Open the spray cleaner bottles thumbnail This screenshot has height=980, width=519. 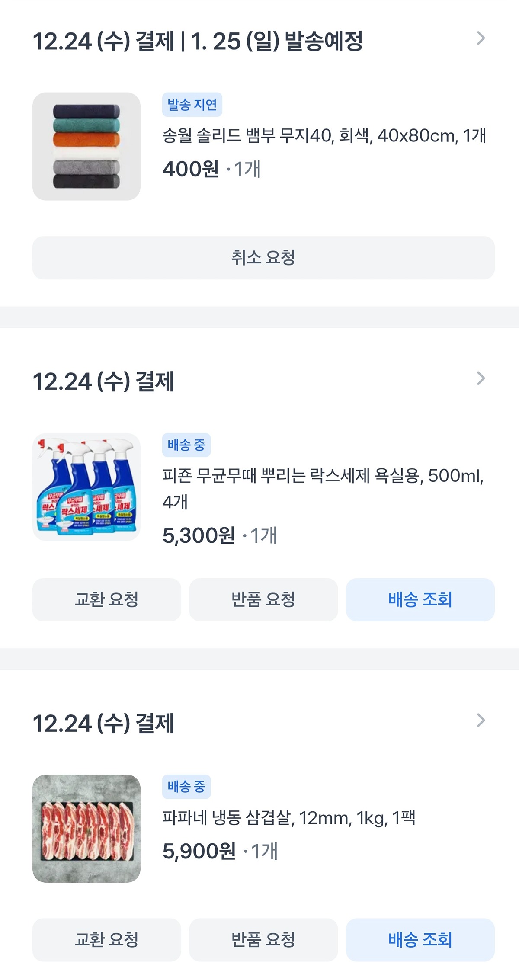(86, 487)
